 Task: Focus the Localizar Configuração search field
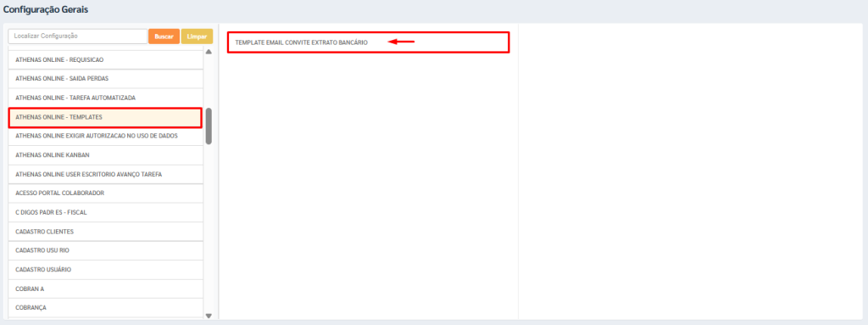[77, 36]
